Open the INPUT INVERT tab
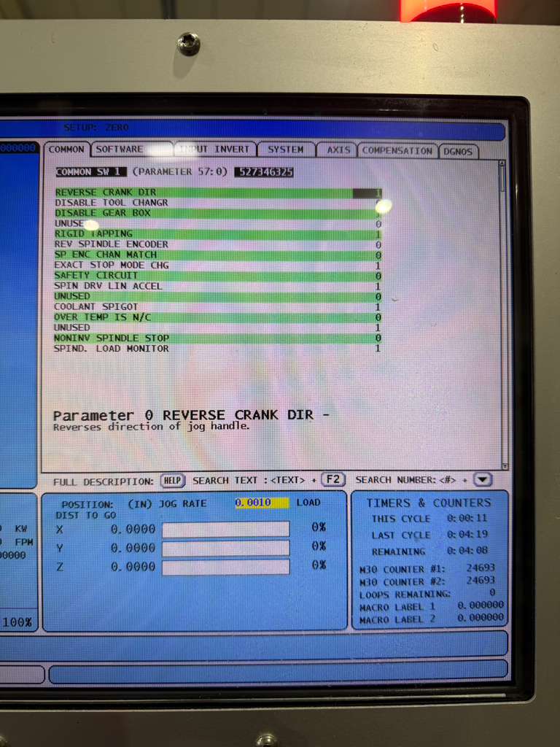The height and width of the screenshot is (747, 560). pos(215,149)
